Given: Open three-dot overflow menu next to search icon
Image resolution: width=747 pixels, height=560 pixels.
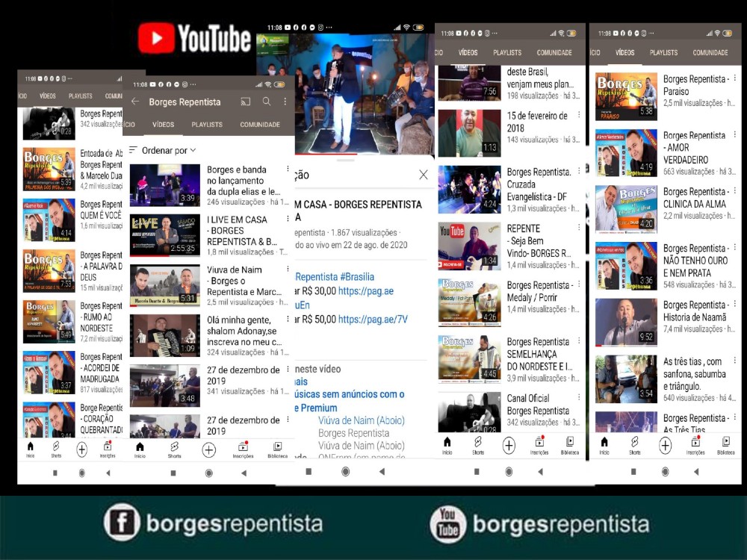Looking at the screenshot, I should (x=285, y=102).
